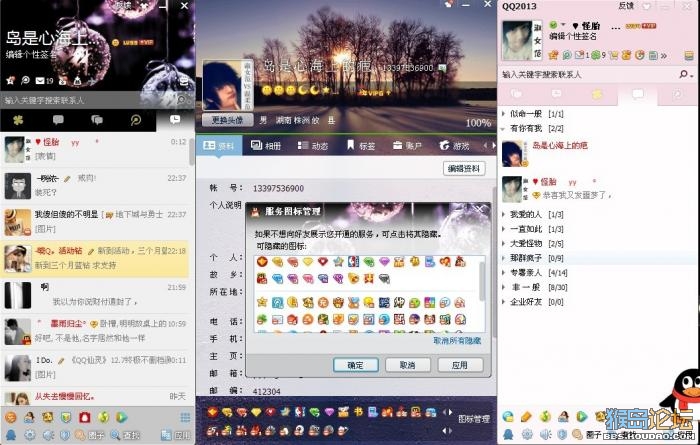Hide the NBA service icon in the dialog

click(353, 262)
